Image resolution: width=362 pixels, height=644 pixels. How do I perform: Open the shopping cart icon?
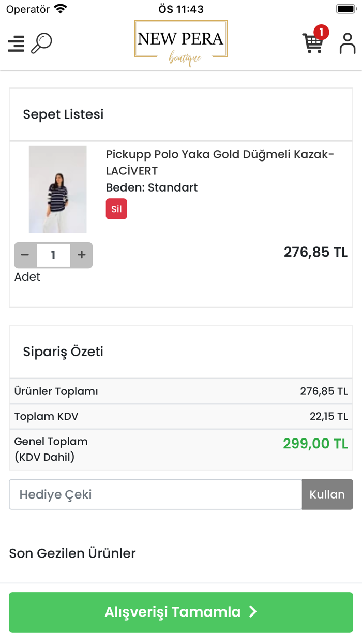coord(312,43)
